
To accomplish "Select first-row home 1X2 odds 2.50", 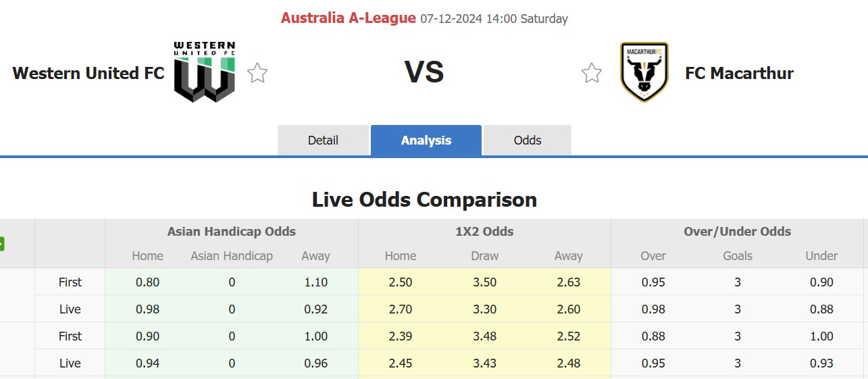I will click(x=401, y=282).
